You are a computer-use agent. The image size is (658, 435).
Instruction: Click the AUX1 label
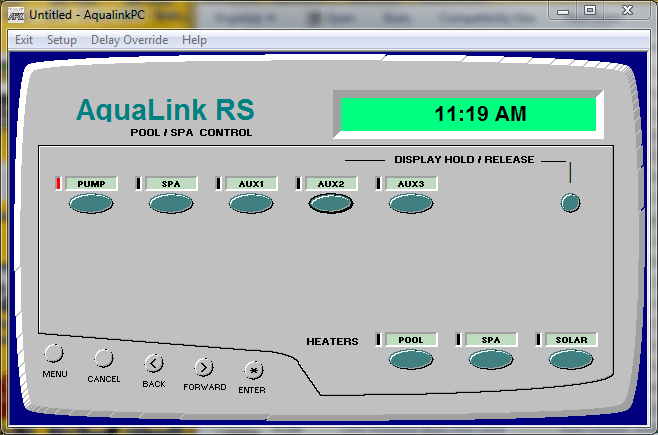(x=251, y=184)
